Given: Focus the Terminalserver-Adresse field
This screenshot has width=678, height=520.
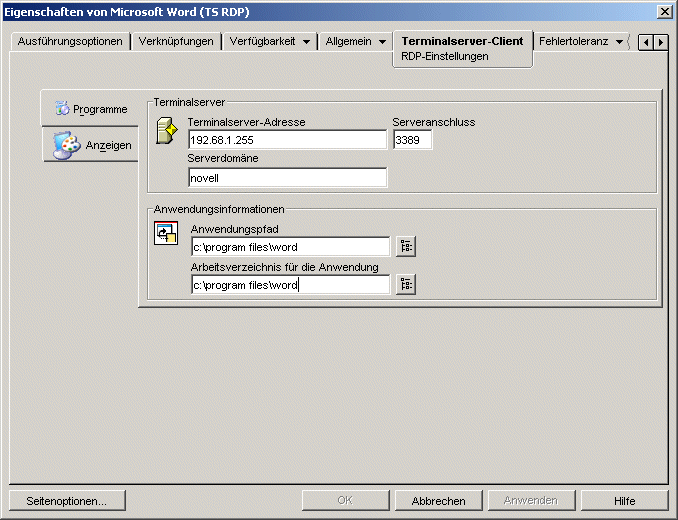Looking at the screenshot, I should coord(288,140).
